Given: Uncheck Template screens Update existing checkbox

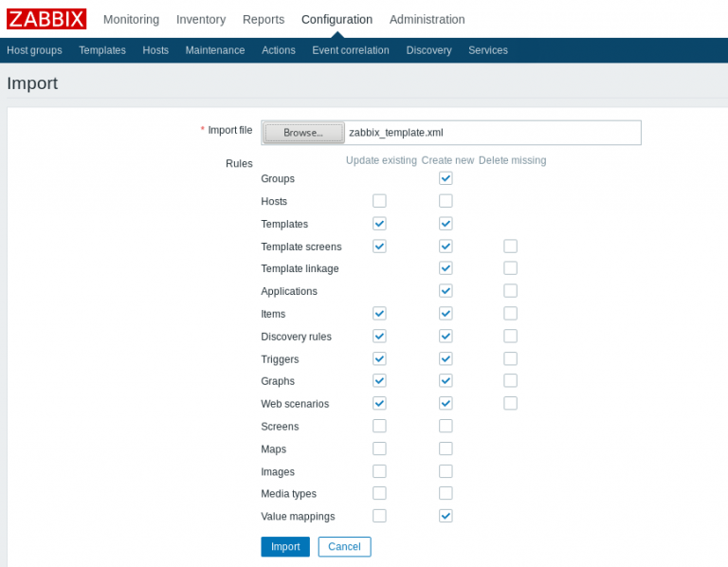Looking at the screenshot, I should pos(379,247).
